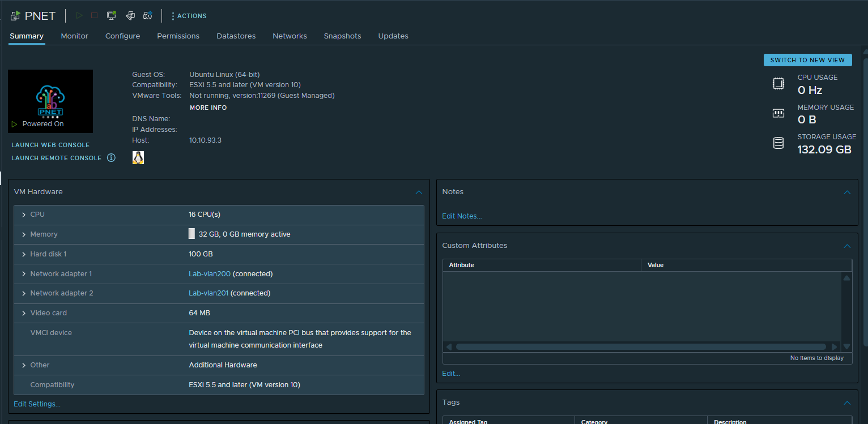The height and width of the screenshot is (424, 868).
Task: Collapse the Custom Attributes panel
Action: 847,246
